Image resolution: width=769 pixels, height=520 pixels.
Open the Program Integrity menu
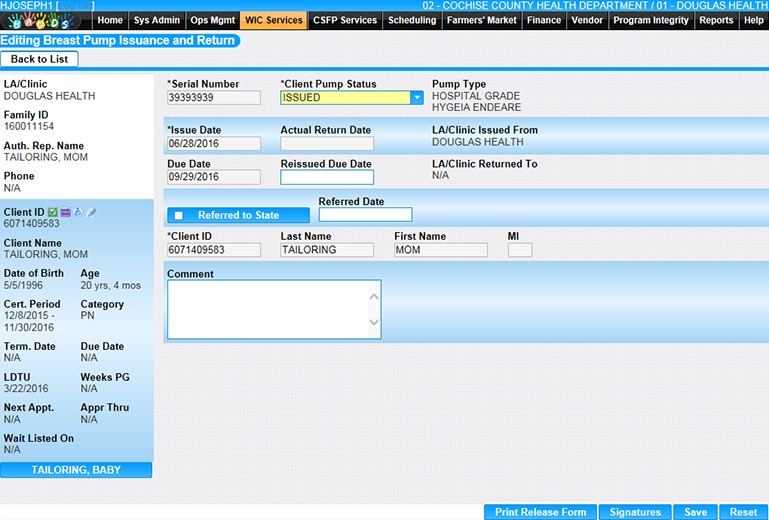coord(650,20)
